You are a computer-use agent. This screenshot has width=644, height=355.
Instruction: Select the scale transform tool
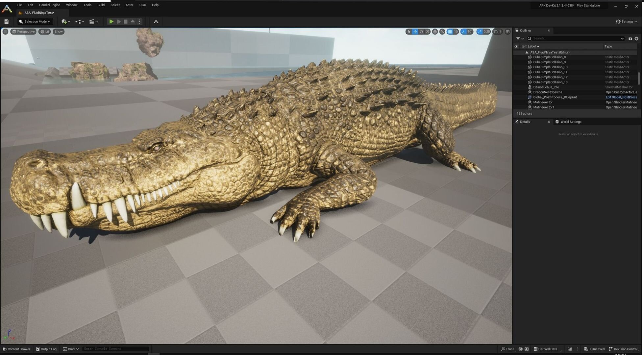(x=427, y=32)
